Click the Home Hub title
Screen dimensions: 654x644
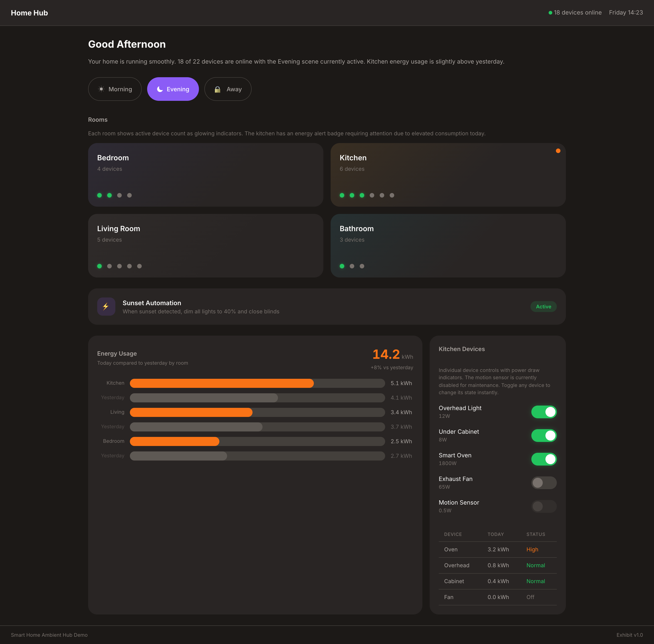pos(30,13)
